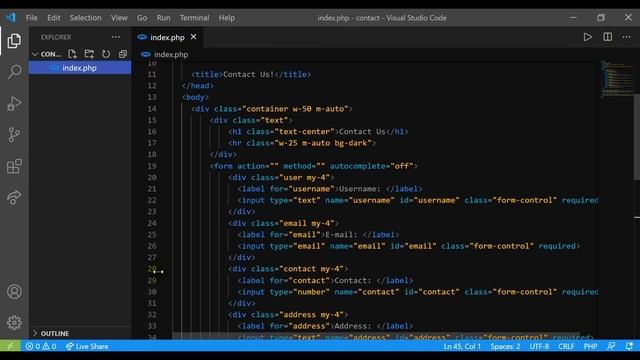Open the Run and Debug view
Screen dimensions: 640x360
coord(14,103)
